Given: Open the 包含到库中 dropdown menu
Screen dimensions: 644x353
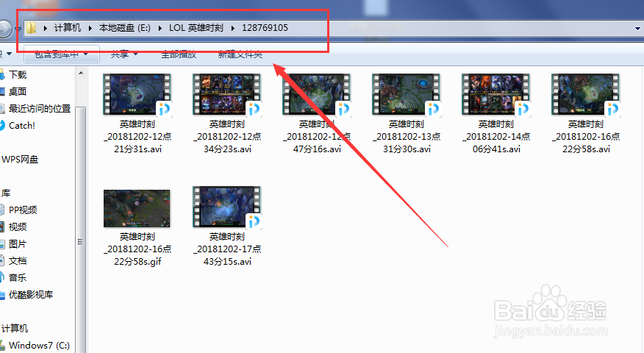Looking at the screenshot, I should [62, 54].
